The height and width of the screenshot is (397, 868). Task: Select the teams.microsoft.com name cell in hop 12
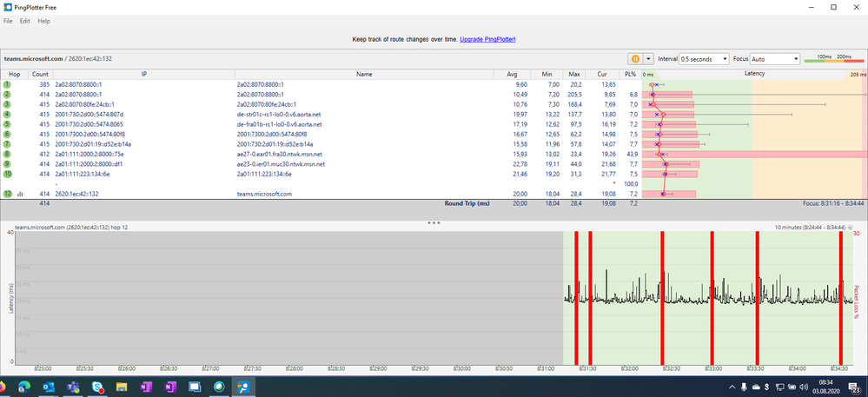click(264, 195)
